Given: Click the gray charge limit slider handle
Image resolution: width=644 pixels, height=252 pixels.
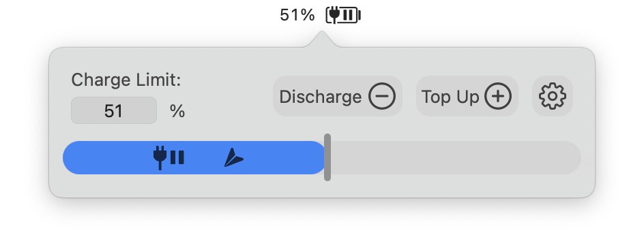Looking at the screenshot, I should pos(327,157).
